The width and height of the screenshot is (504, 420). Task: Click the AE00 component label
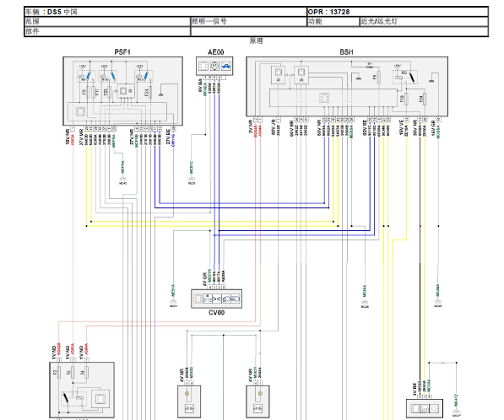click(x=215, y=52)
